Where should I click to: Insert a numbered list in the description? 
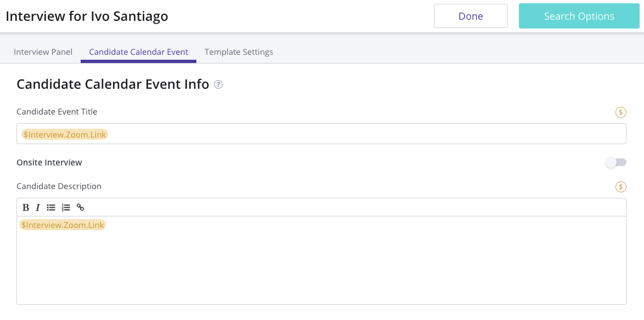pyautogui.click(x=66, y=207)
